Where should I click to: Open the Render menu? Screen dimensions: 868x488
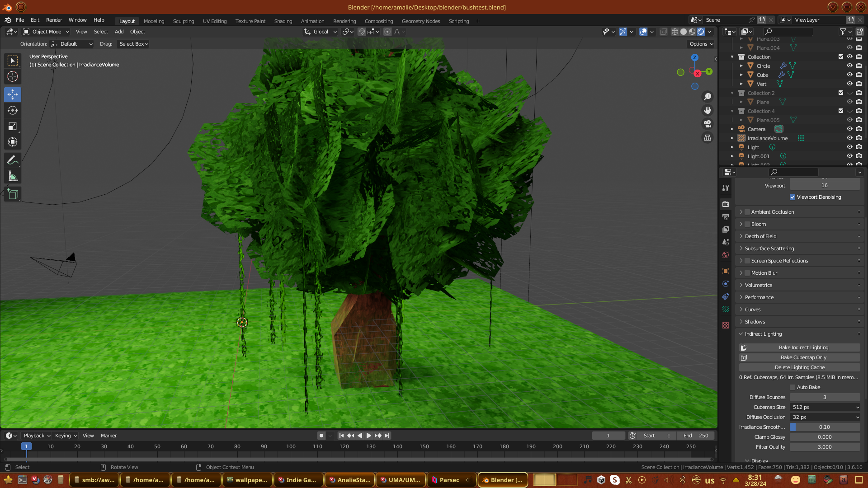coord(54,20)
